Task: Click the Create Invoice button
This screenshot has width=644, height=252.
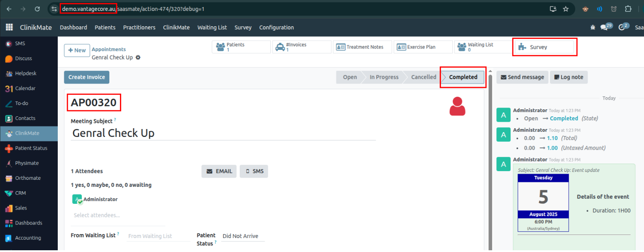Action: click(87, 77)
